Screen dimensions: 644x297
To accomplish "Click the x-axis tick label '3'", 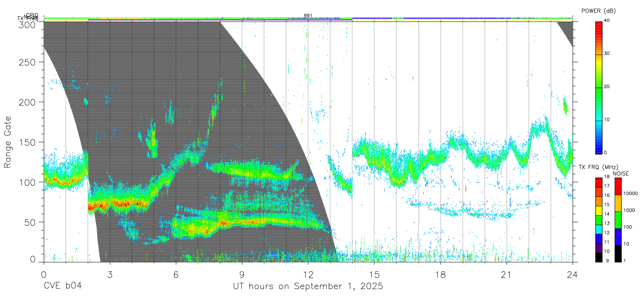I will (x=110, y=274).
